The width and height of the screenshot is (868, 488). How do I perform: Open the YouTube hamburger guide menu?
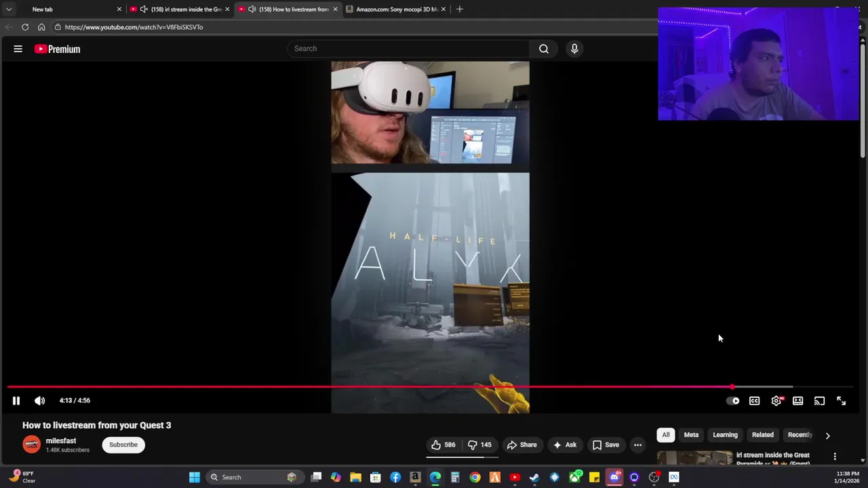18,49
